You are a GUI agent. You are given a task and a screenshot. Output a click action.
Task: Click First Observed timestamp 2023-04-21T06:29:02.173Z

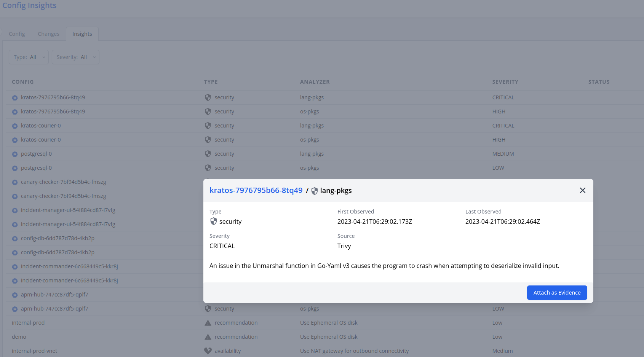pyautogui.click(x=375, y=222)
